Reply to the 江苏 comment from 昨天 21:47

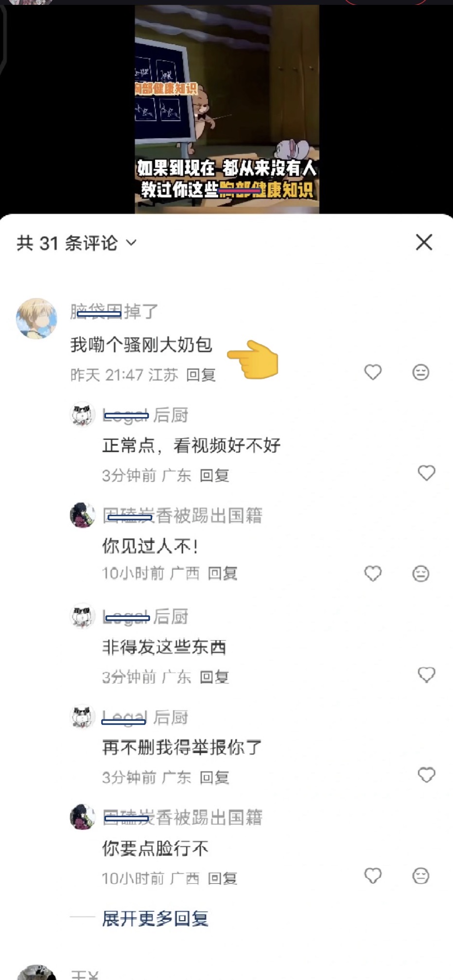tap(201, 375)
